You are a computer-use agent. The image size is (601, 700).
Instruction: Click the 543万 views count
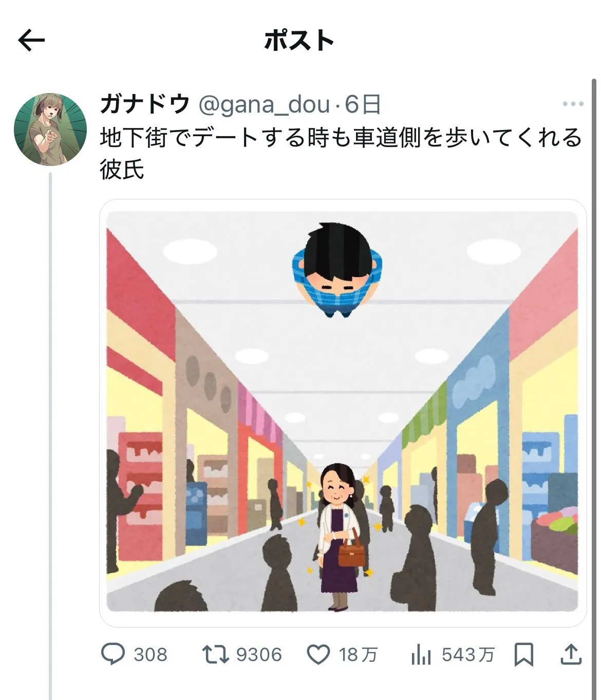pyautogui.click(x=468, y=655)
